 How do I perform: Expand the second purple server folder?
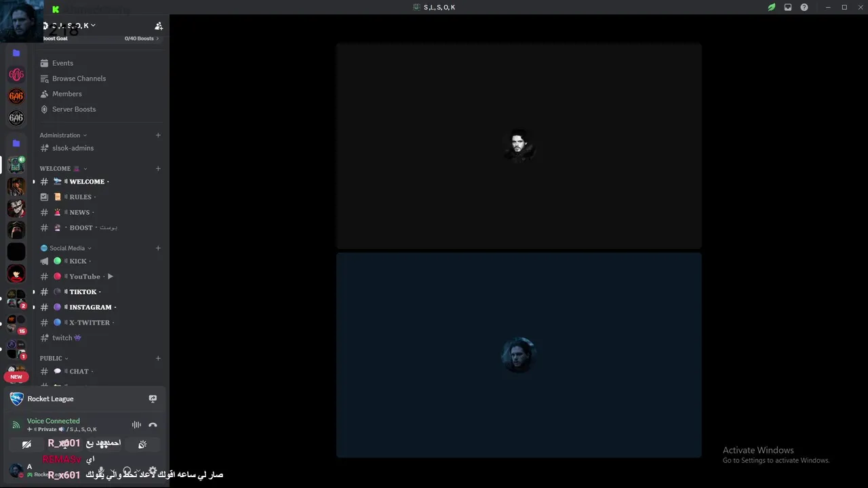16,144
